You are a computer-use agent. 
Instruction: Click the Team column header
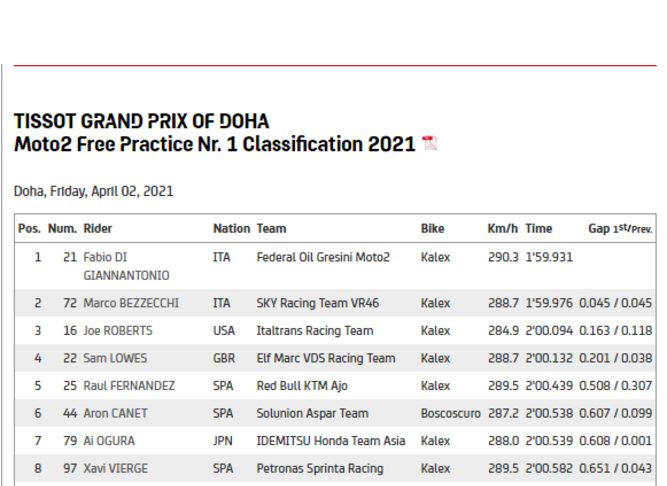tap(271, 229)
